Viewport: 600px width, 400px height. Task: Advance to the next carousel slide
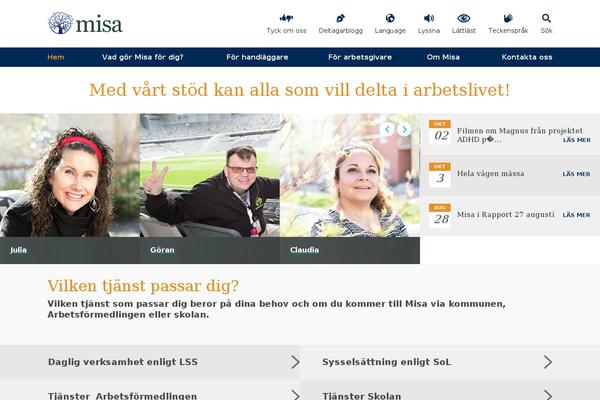[x=404, y=129]
